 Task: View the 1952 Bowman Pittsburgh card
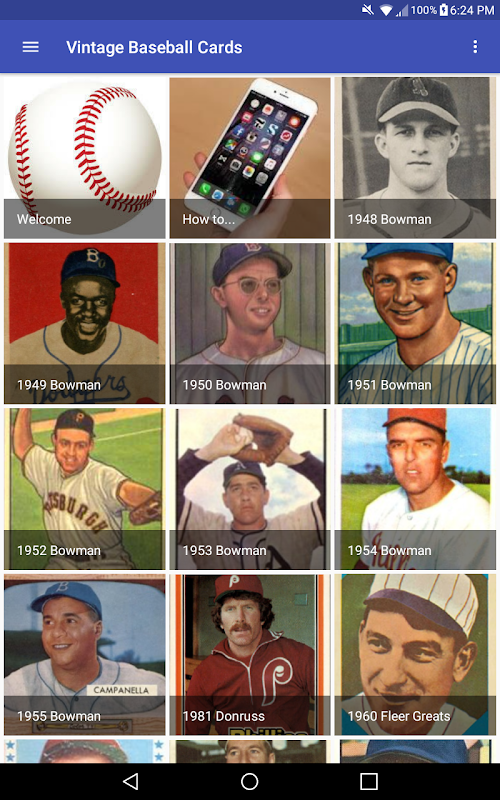[x=85, y=489]
